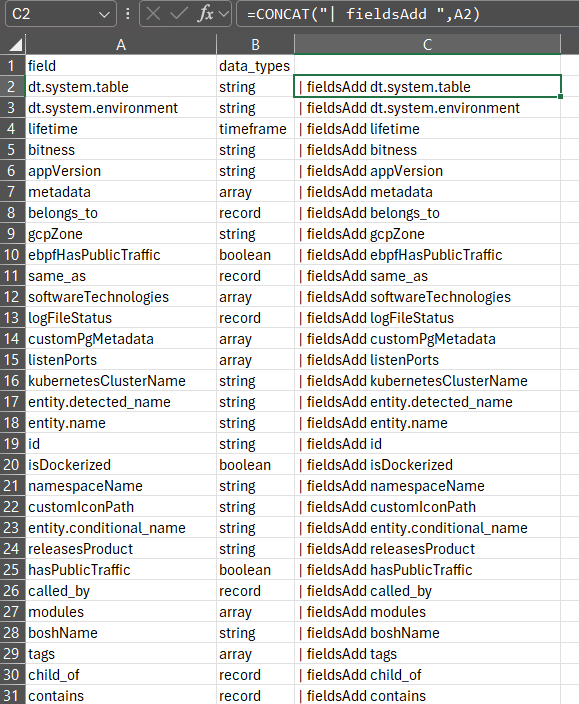Click the 'data_types' header cell
579x704 pixels.
coord(255,66)
